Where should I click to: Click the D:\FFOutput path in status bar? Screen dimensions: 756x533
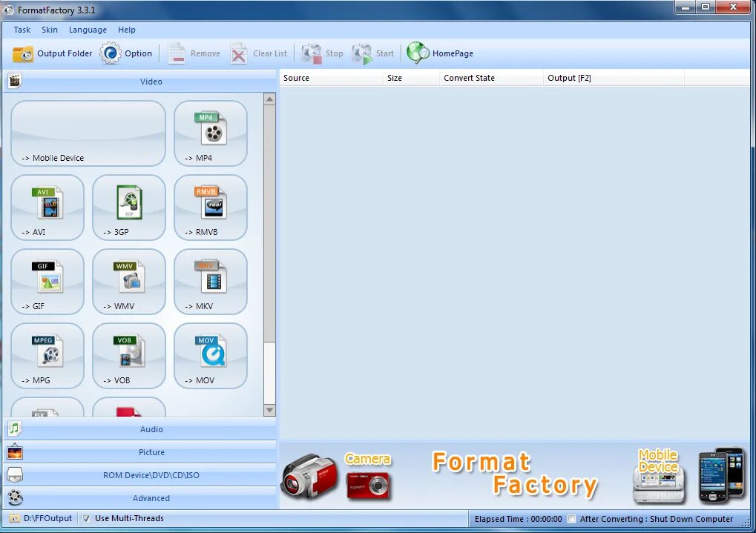click(47, 518)
